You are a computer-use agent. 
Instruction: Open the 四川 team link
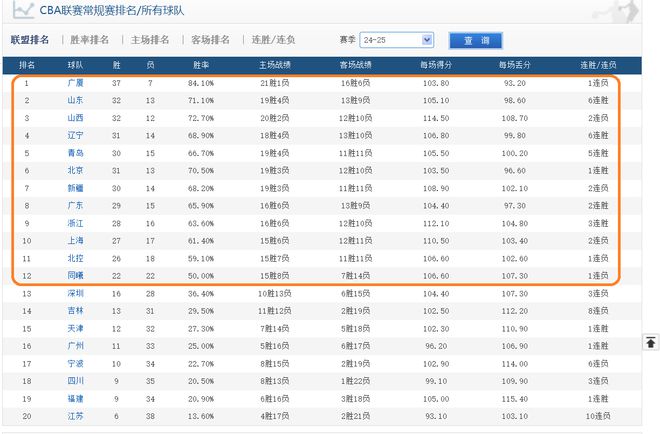click(x=75, y=381)
